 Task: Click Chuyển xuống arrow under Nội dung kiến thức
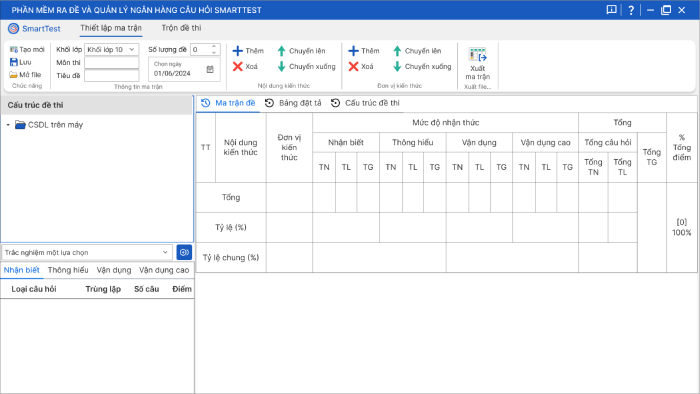point(281,66)
